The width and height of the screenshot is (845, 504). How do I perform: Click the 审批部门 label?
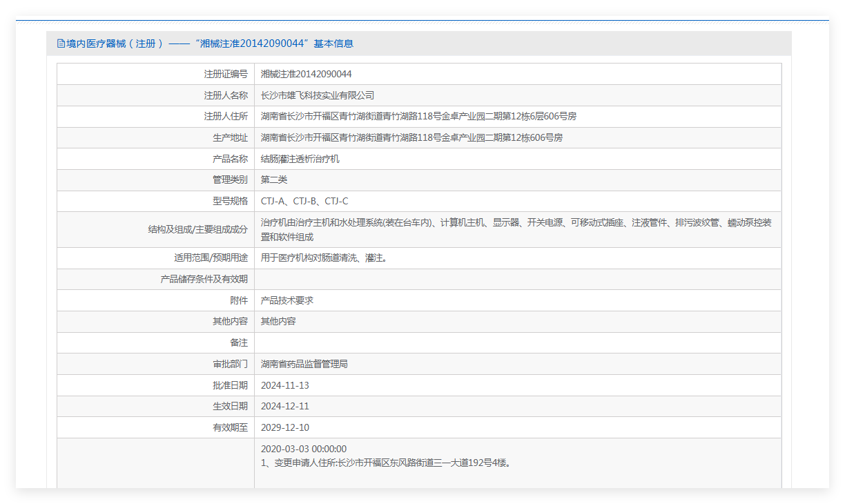pos(230,364)
